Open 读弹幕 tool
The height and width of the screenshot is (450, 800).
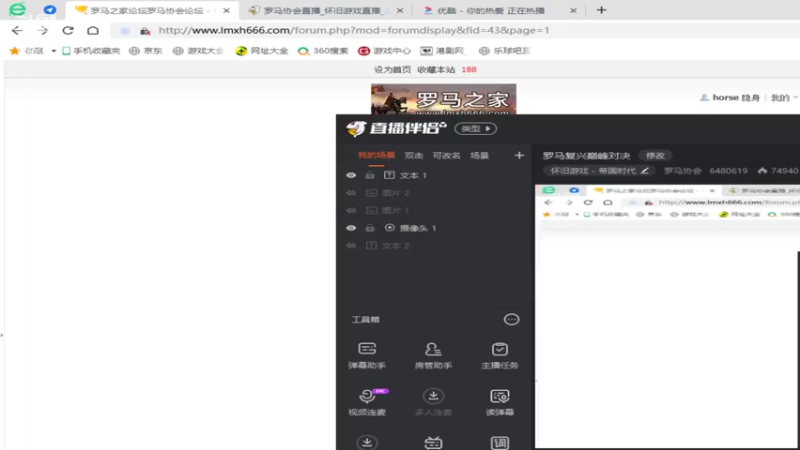(499, 402)
